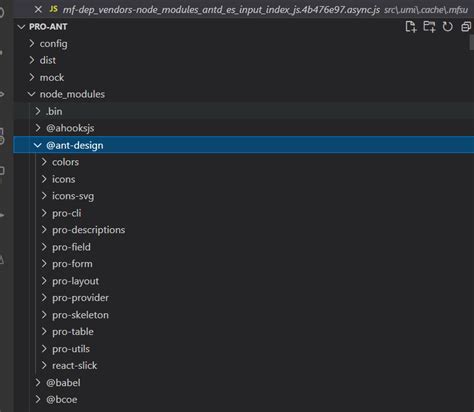Collapse all folders in Explorer

tap(466, 27)
